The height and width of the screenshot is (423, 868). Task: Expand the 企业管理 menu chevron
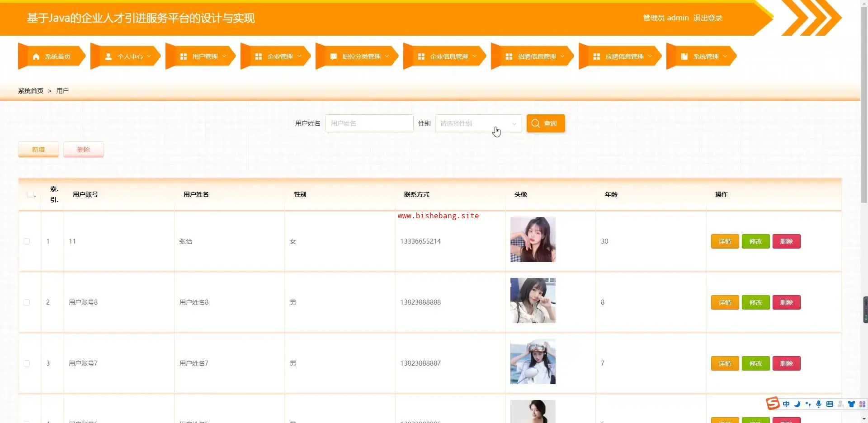tap(299, 56)
